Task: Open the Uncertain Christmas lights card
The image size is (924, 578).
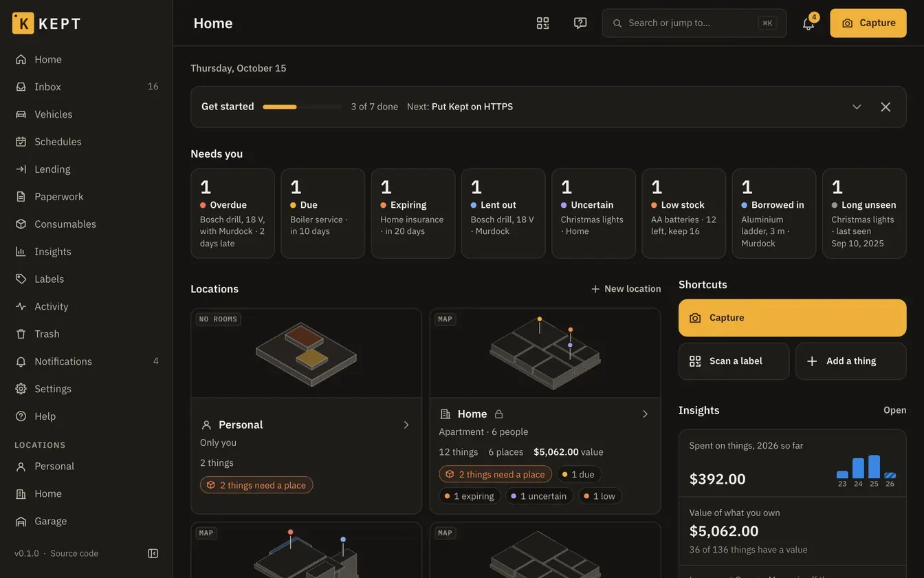Action: [x=593, y=213]
